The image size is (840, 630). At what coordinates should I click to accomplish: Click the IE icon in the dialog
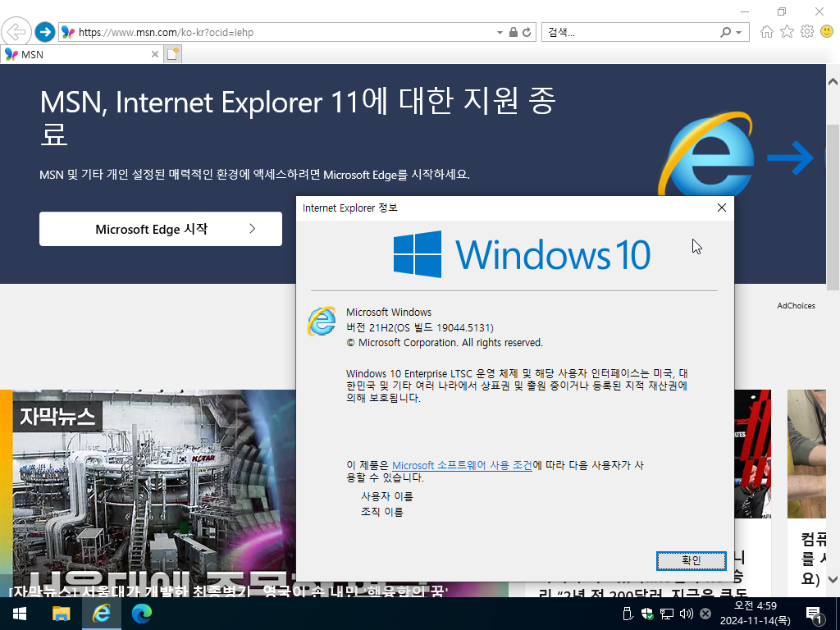click(322, 321)
